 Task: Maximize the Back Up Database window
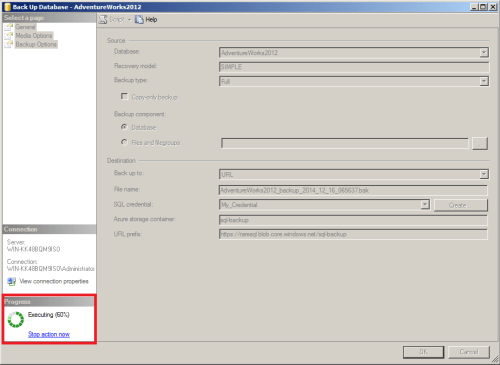pos(483,7)
